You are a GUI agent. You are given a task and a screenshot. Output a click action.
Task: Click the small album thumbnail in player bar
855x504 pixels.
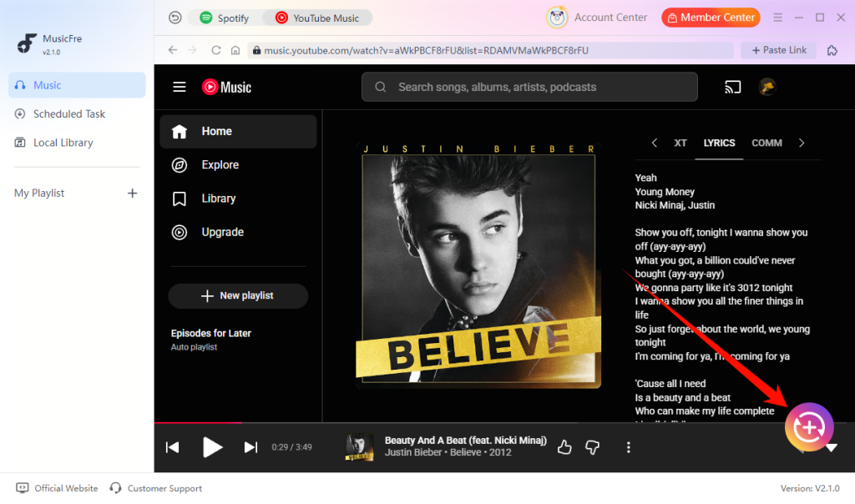click(x=360, y=447)
